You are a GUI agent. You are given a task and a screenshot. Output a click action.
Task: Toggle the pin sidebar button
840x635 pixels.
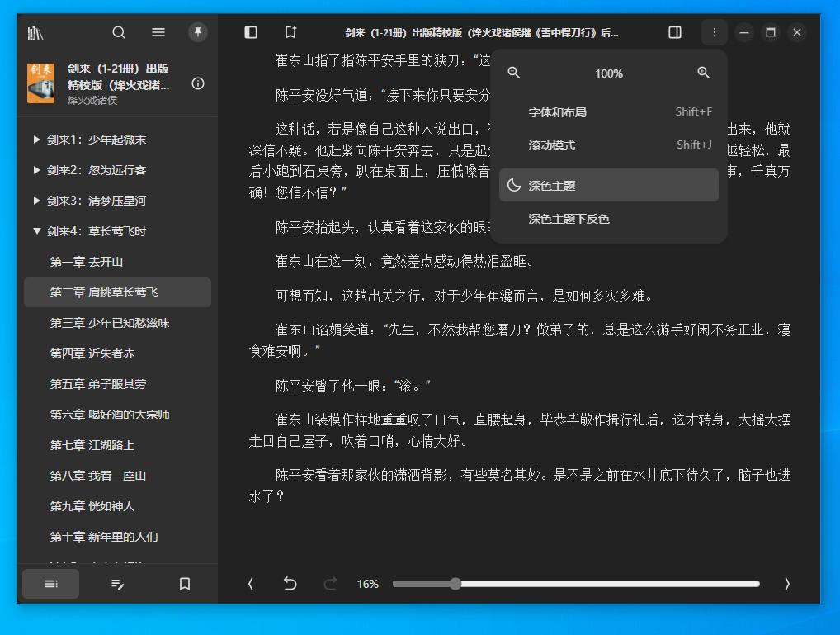tap(198, 32)
